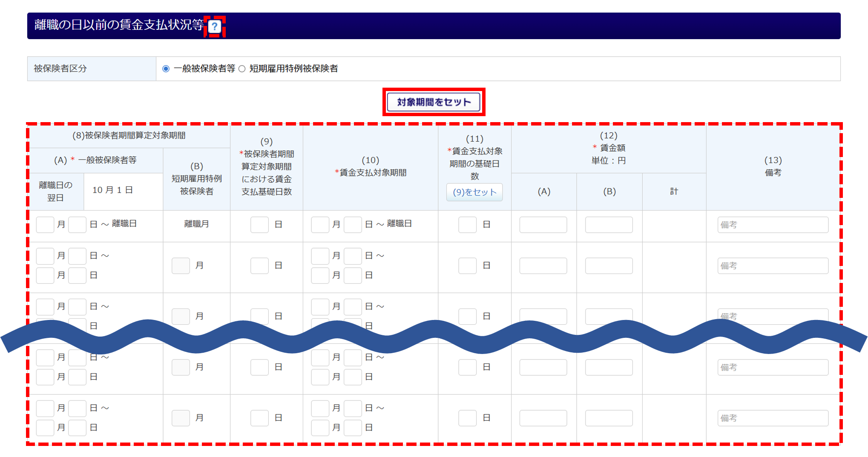Screen dimensions: 868x457
Task: Click first row day field in column (8)
Action: [x=78, y=225]
